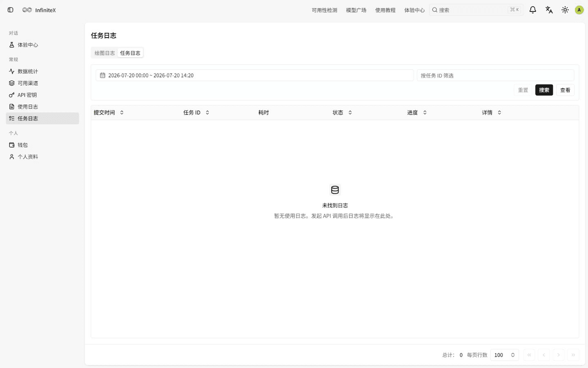Click the 重置 button
The width and height of the screenshot is (588, 368).
click(523, 90)
